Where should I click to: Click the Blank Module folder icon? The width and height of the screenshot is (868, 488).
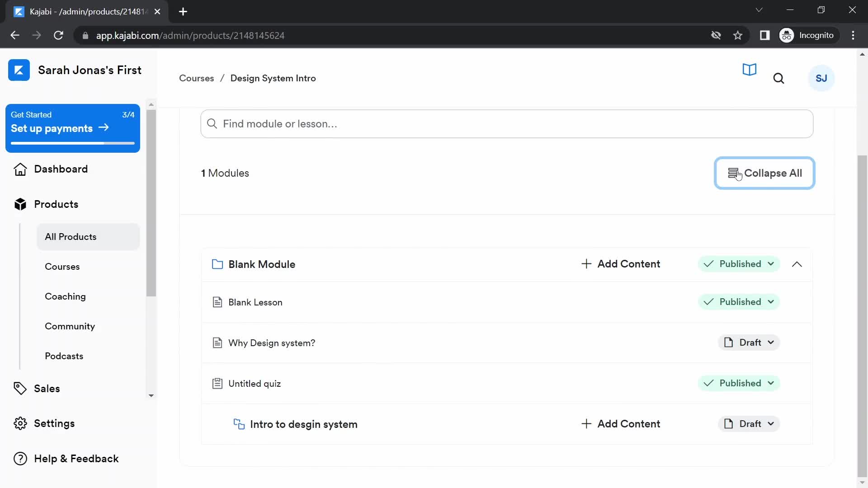[x=217, y=264]
